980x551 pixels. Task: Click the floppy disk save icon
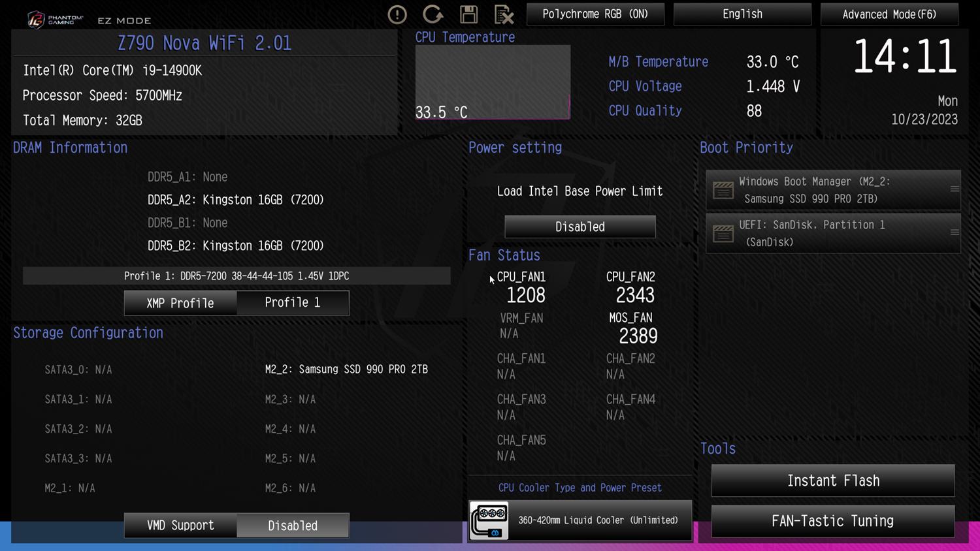(468, 14)
